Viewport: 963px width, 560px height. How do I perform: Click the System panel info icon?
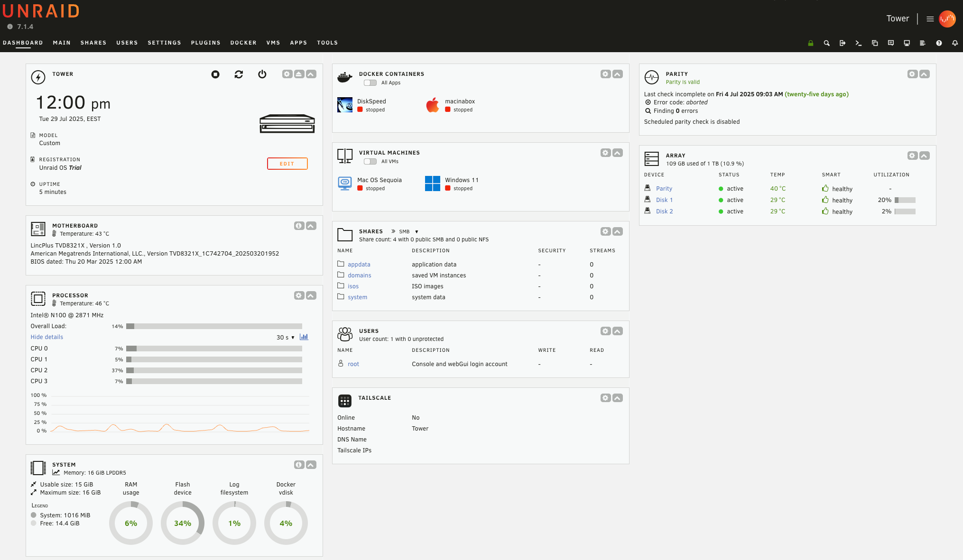[x=299, y=465]
